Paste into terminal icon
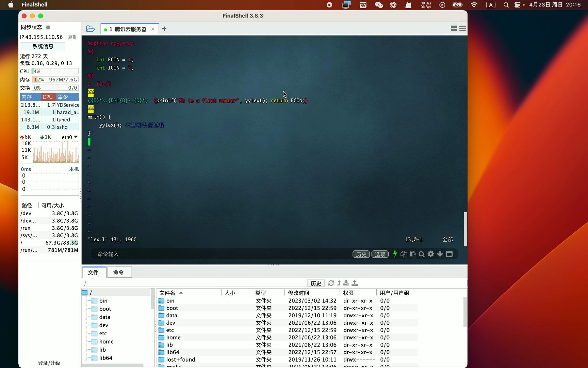588x368 pixels. click(x=413, y=254)
